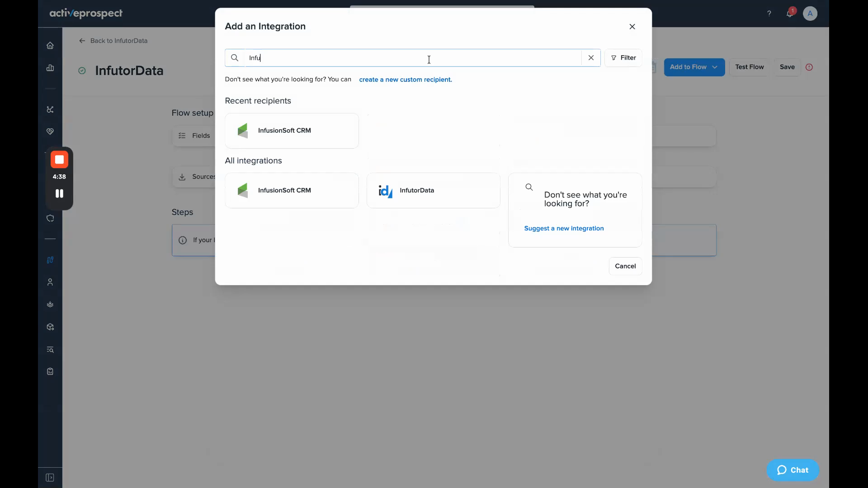This screenshot has height=488, width=868.
Task: Click the Test Flow button
Action: pos(749,67)
